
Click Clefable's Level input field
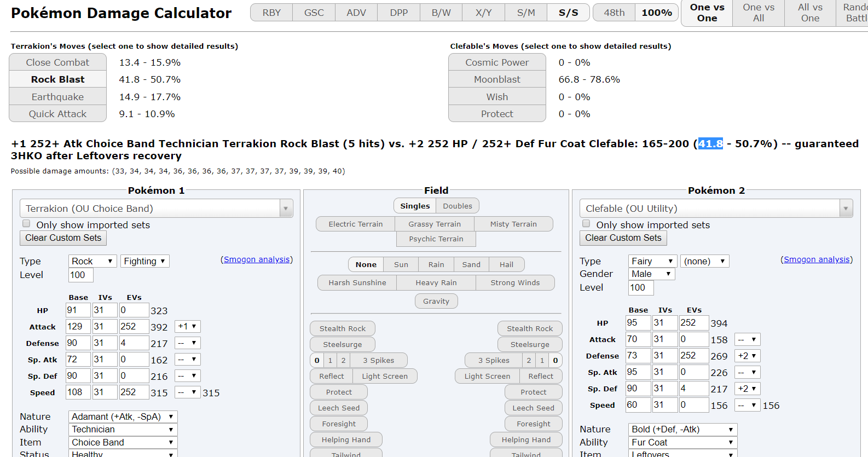click(641, 288)
